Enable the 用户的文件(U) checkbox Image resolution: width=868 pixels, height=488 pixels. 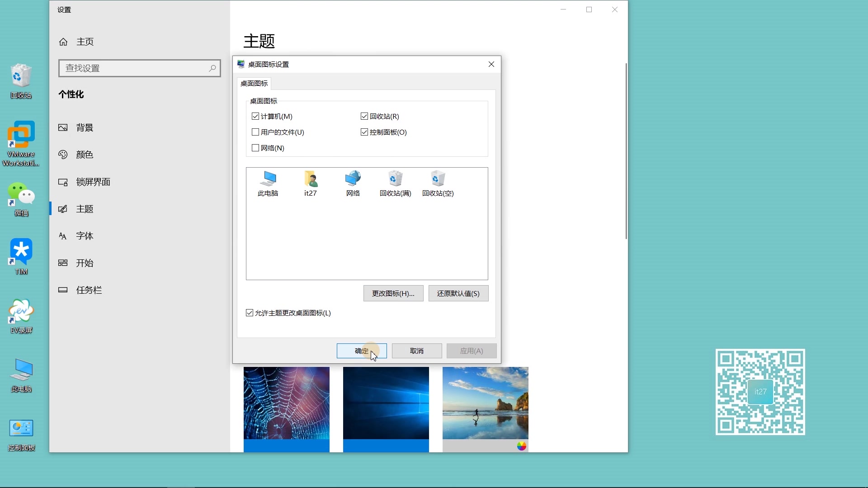click(255, 132)
